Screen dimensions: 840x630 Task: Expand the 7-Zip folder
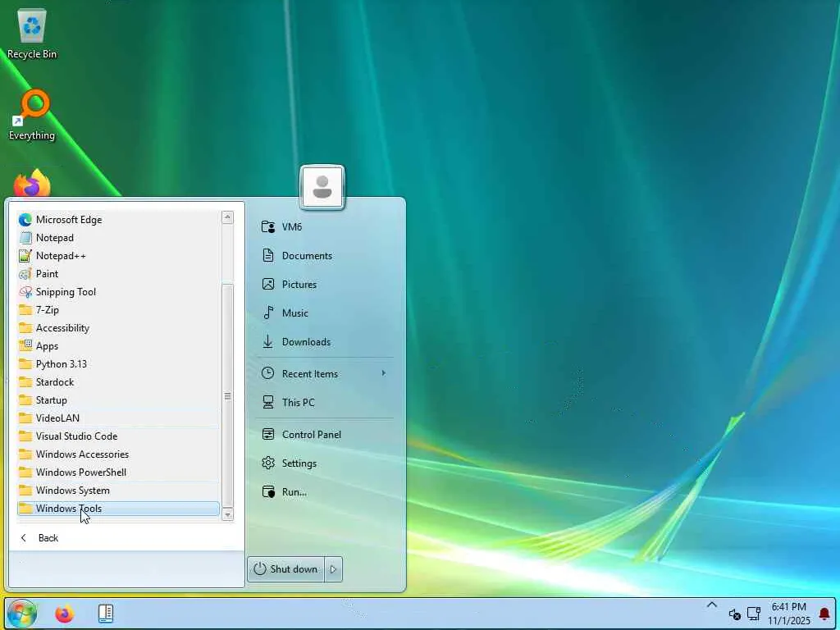click(118, 310)
